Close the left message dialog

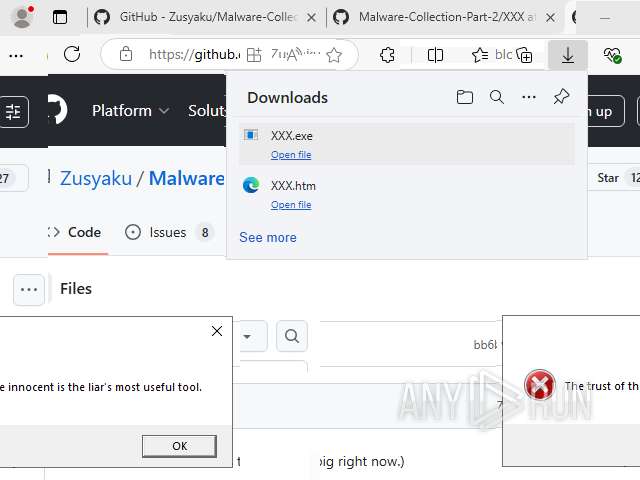(x=217, y=331)
